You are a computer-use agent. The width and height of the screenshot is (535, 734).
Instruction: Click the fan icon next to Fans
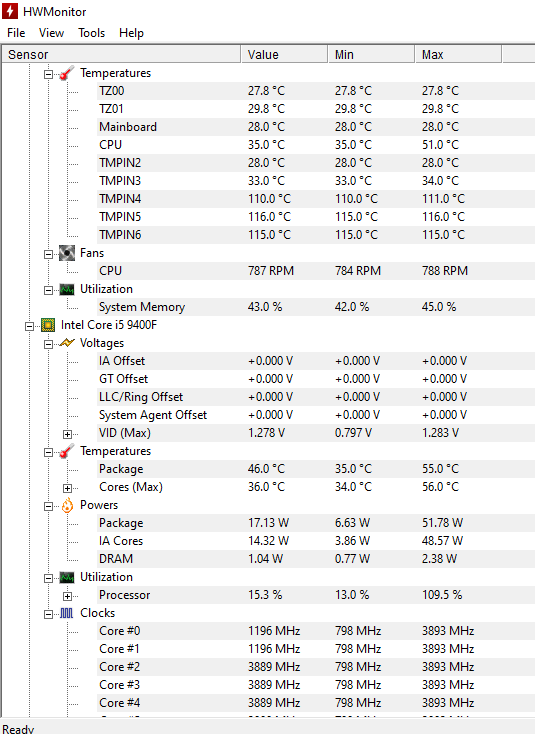pos(67,253)
